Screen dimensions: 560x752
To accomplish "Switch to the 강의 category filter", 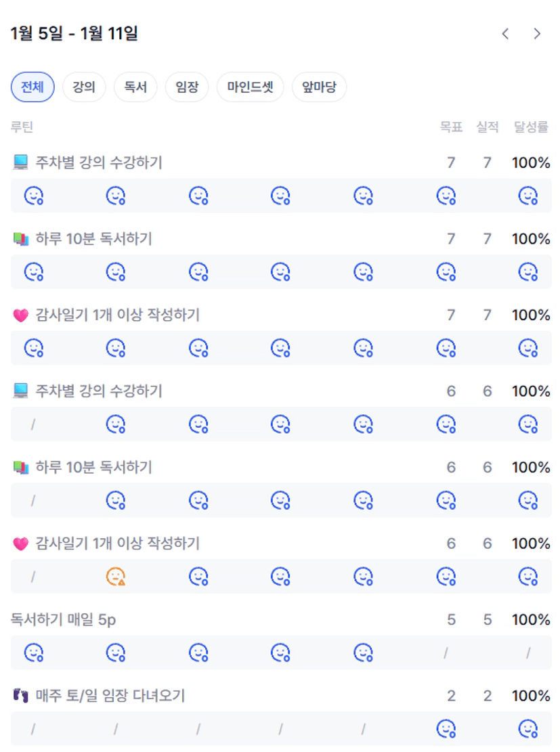I will click(84, 87).
